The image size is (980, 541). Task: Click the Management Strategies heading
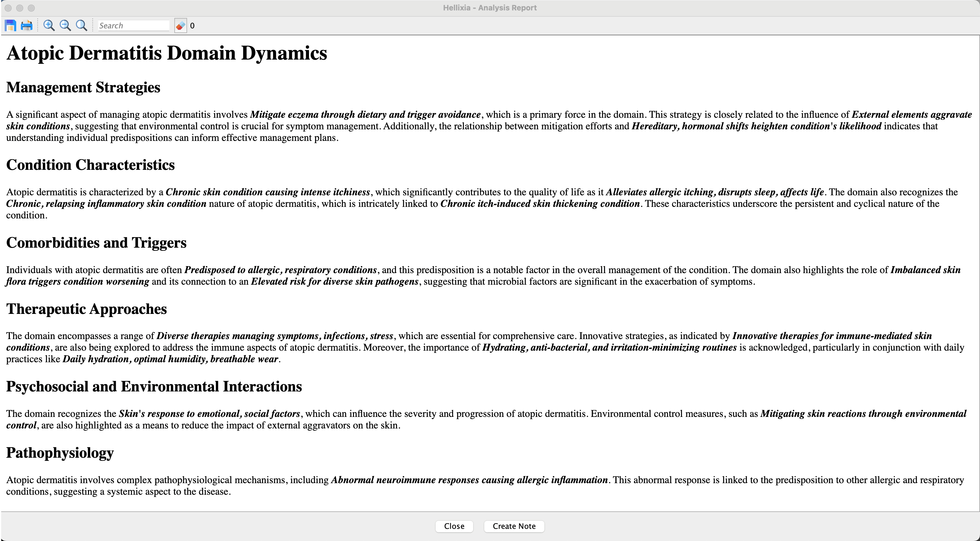pos(83,87)
